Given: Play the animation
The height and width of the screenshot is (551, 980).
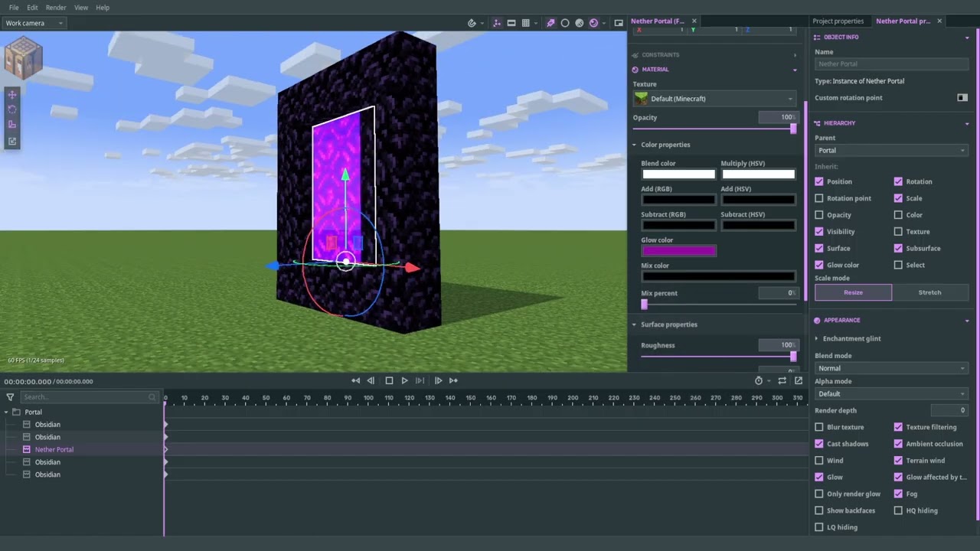Looking at the screenshot, I should 405,380.
